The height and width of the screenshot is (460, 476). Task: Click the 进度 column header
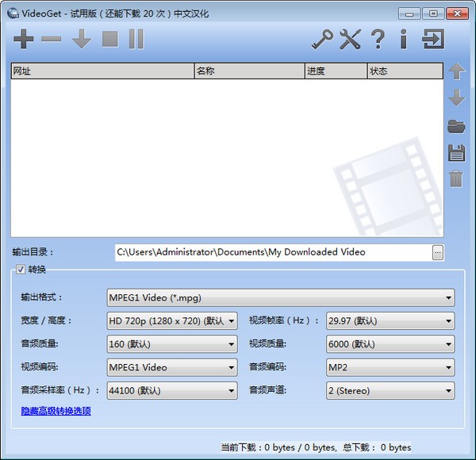(x=336, y=71)
